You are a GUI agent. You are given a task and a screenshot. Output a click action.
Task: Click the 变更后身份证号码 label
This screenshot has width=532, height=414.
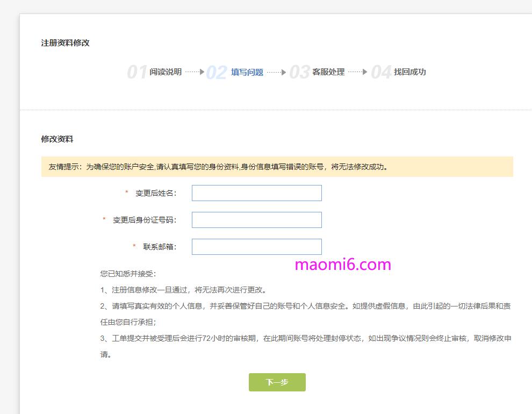coord(145,220)
